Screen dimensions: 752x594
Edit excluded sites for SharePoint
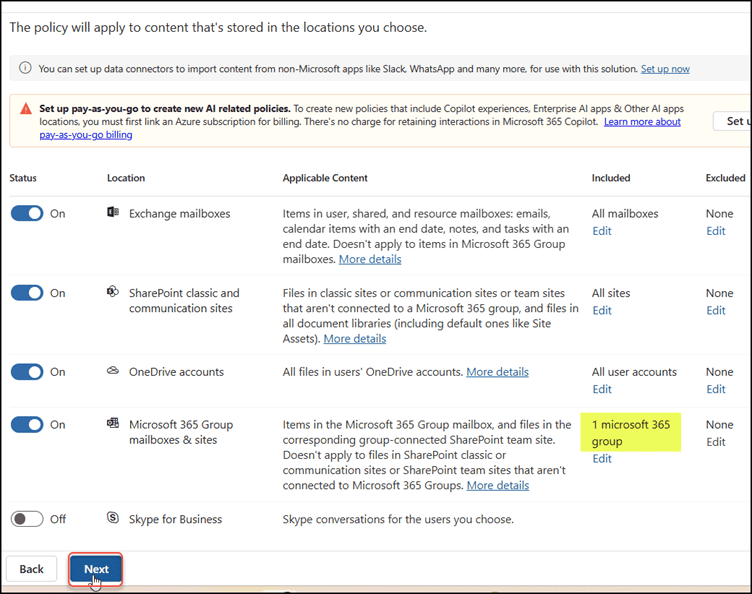coord(716,311)
